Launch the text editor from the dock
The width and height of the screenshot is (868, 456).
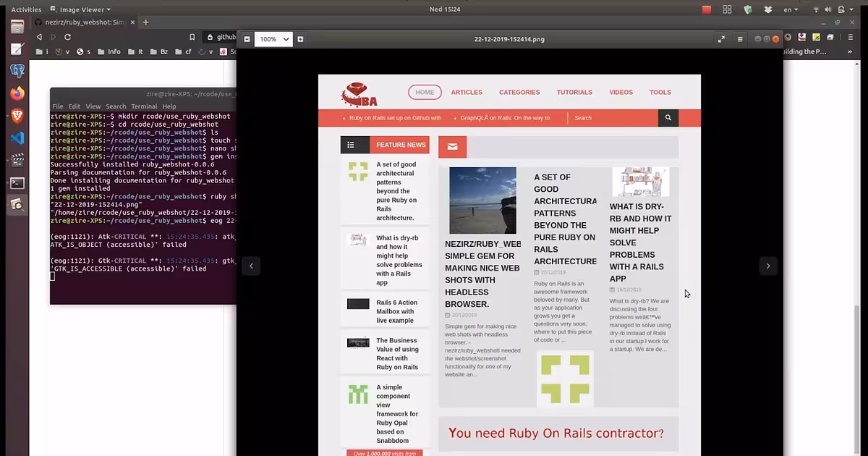(17, 49)
